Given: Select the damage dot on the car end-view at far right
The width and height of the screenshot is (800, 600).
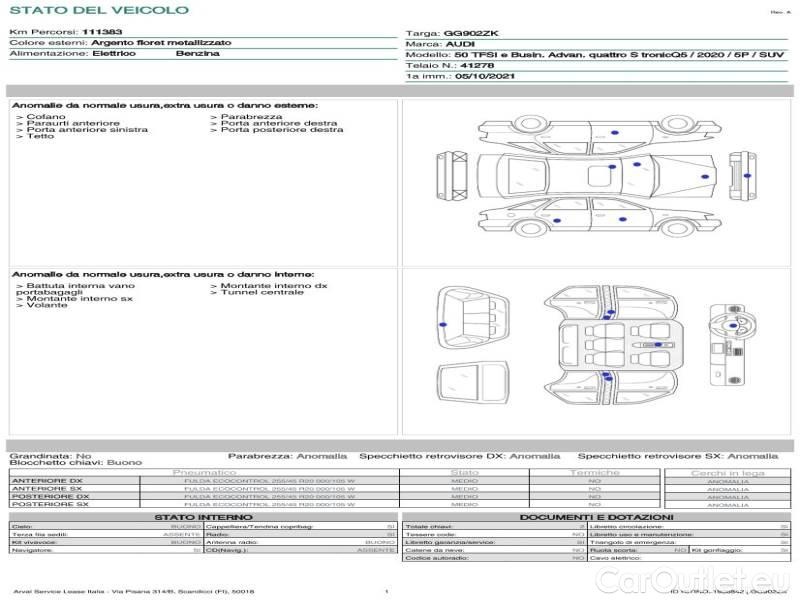Looking at the screenshot, I should 746,175.
